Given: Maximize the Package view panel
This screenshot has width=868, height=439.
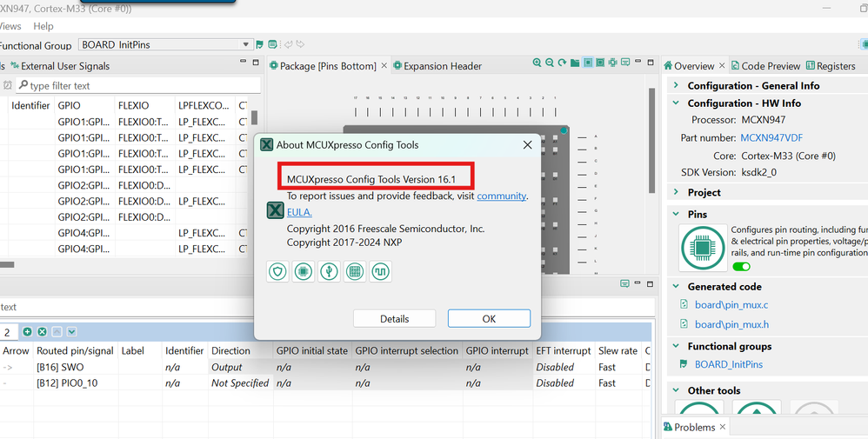Looking at the screenshot, I should 651,63.
